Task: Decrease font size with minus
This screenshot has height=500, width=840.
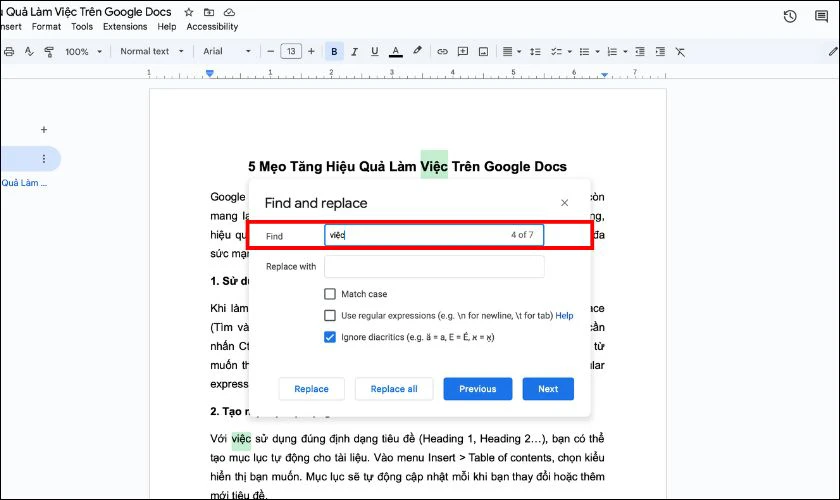Action: [271, 51]
